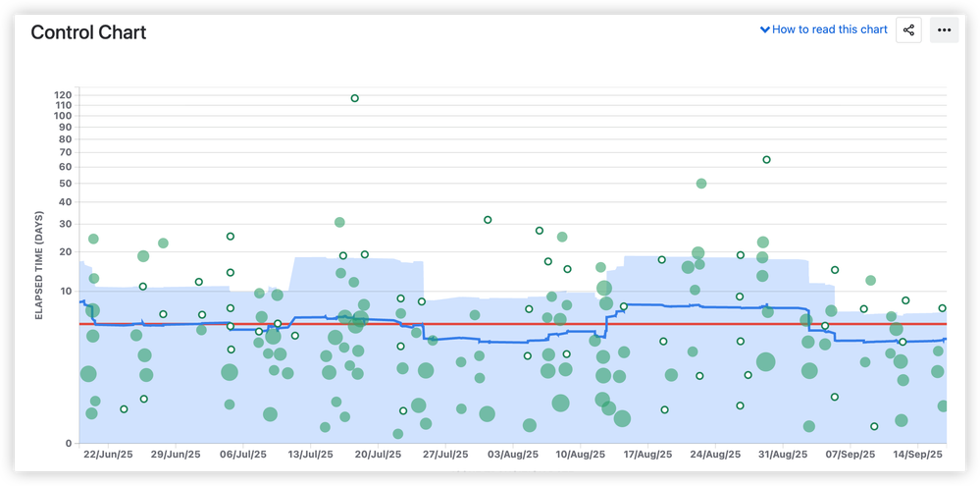Click the 14/Sep/25 date label
This screenshot has width=980, height=486.
pyautogui.click(x=917, y=455)
